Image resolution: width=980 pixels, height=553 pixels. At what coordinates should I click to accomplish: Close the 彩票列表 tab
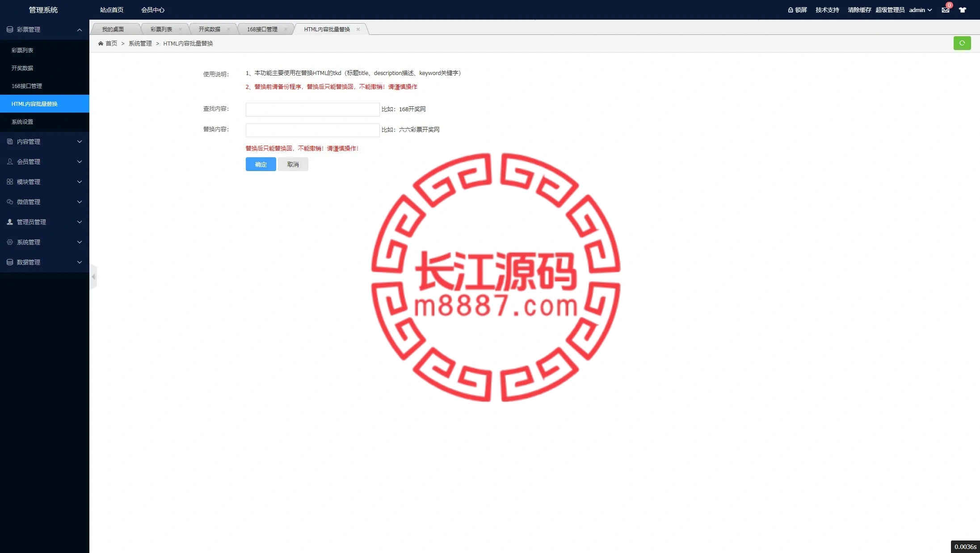[x=180, y=29]
